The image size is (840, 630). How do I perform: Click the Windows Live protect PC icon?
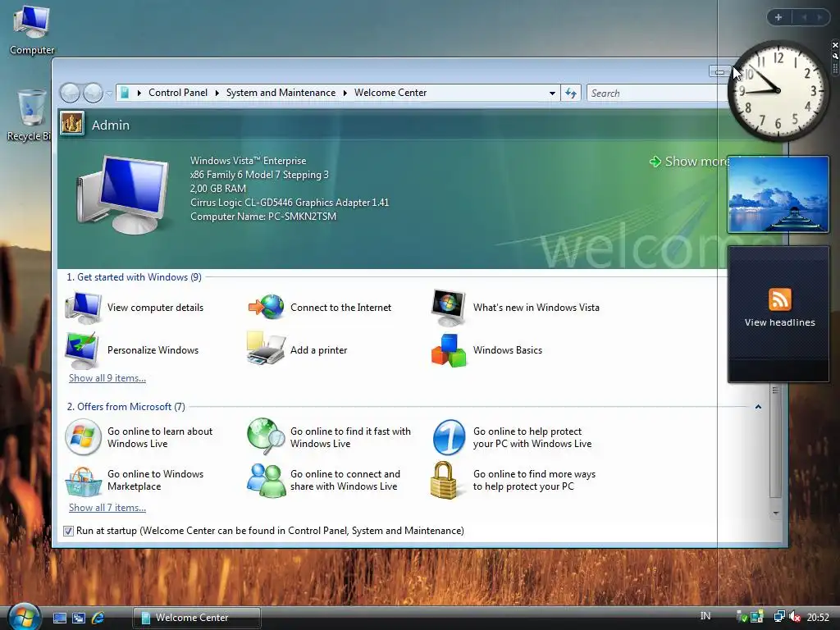[449, 437]
